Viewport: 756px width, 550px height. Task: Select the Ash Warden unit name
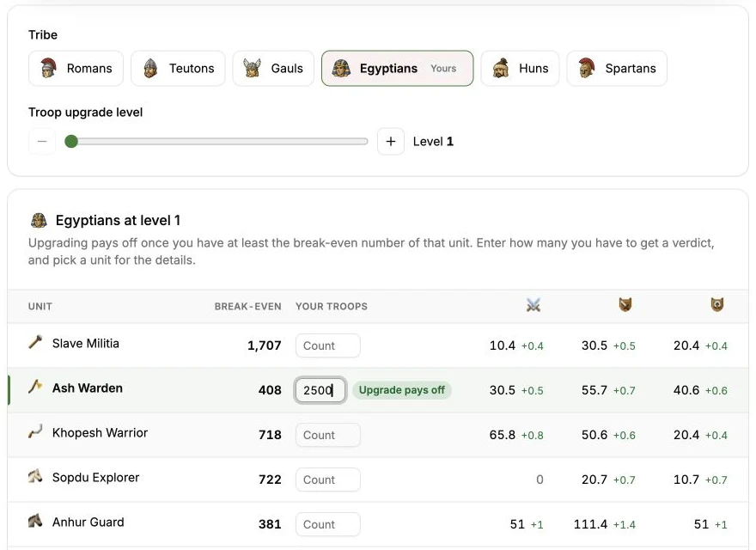(88, 388)
